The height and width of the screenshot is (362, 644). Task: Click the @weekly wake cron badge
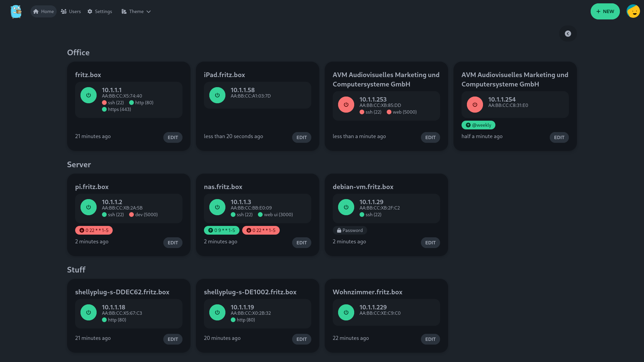[478, 125]
